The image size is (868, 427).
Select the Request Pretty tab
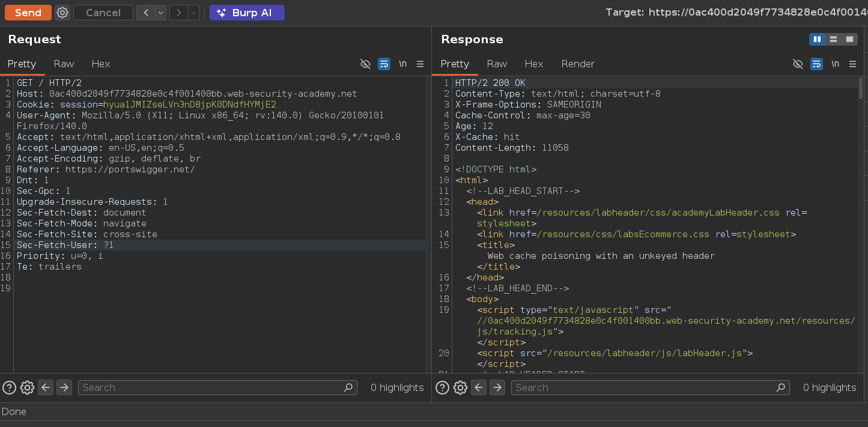click(x=22, y=64)
